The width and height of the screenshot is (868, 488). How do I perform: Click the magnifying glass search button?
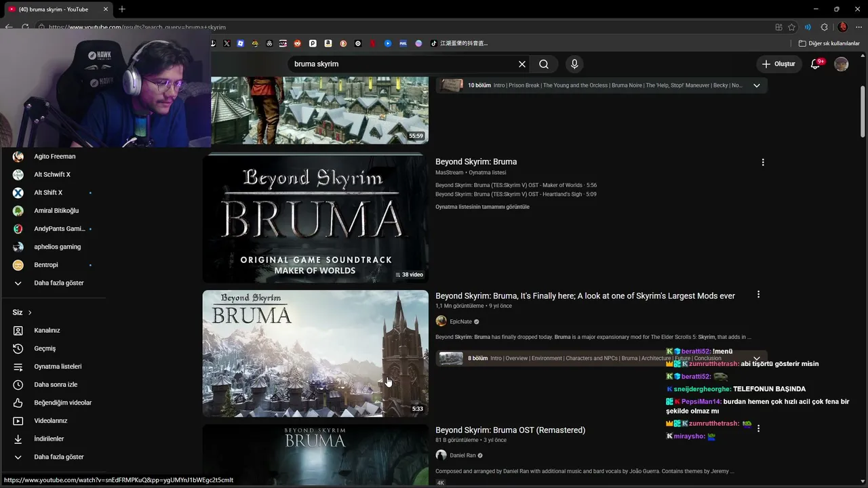point(544,64)
